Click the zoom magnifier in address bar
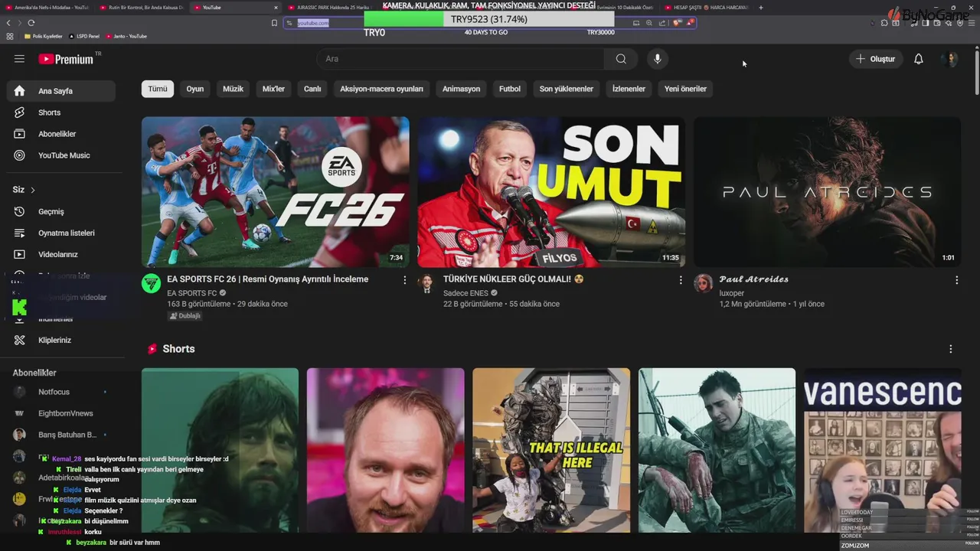980x551 pixels. [x=649, y=23]
